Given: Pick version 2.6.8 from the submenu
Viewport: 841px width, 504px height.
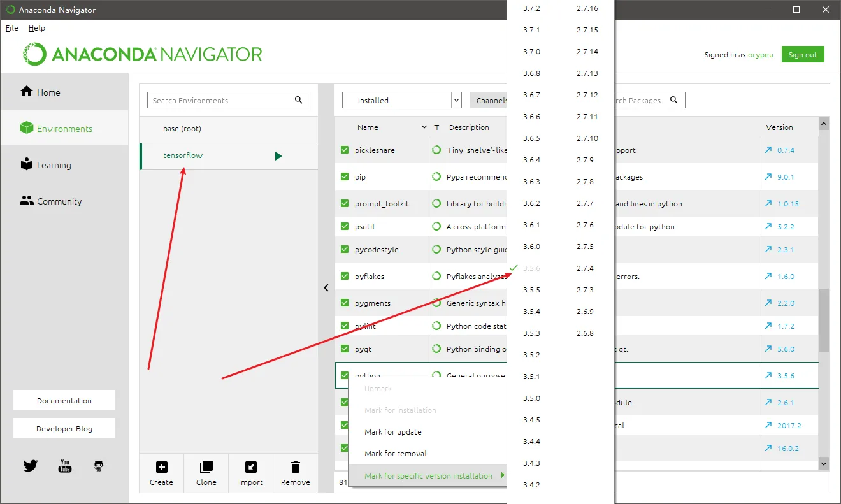Looking at the screenshot, I should pos(585,333).
